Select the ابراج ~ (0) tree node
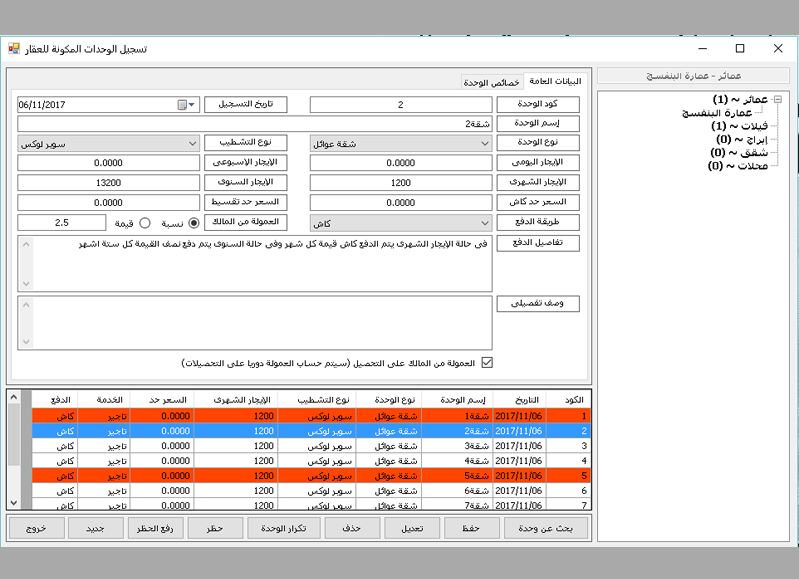 (742, 139)
